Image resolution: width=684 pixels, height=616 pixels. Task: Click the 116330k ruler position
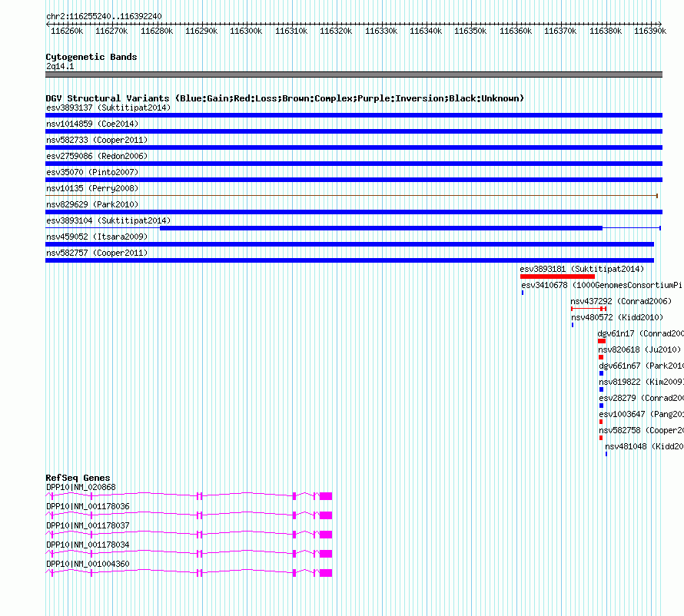coord(381,31)
